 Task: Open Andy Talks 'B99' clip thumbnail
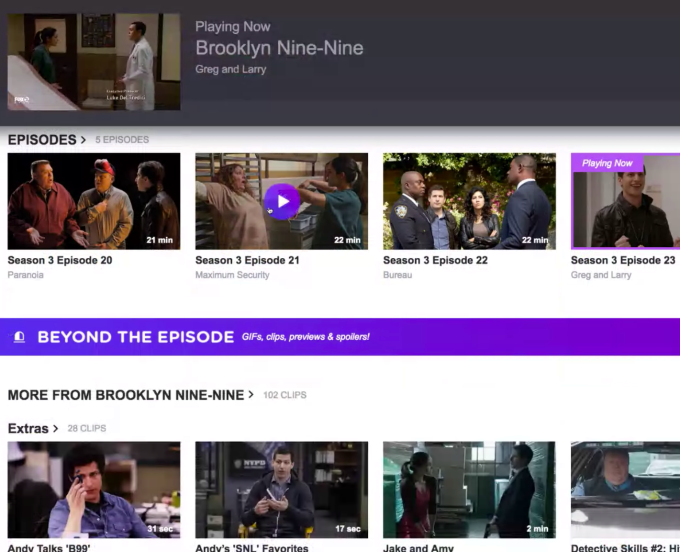tap(94, 490)
